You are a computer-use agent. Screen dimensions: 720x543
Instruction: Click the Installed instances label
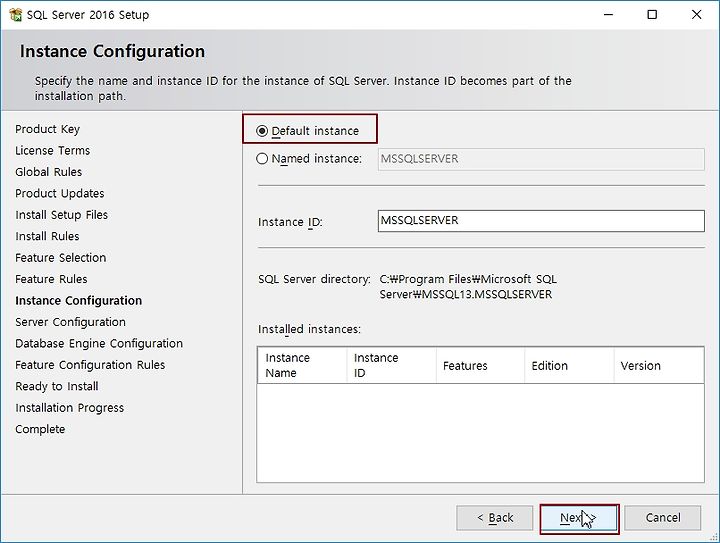point(309,330)
